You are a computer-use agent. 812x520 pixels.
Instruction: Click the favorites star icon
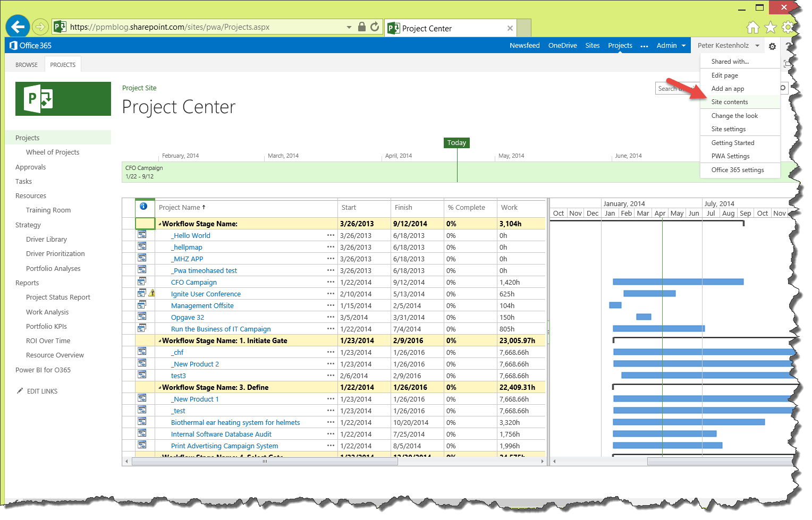pos(771,27)
